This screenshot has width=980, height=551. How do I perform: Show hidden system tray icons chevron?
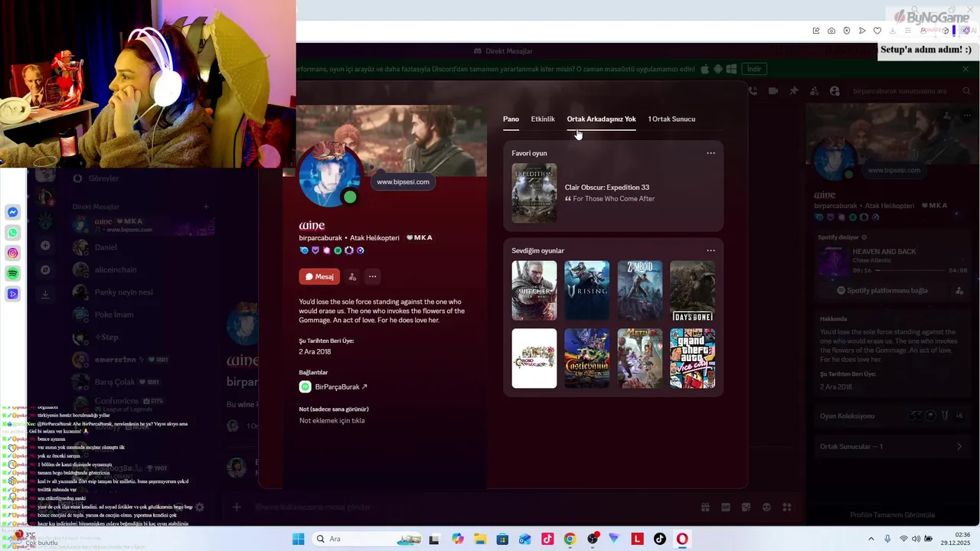(871, 539)
